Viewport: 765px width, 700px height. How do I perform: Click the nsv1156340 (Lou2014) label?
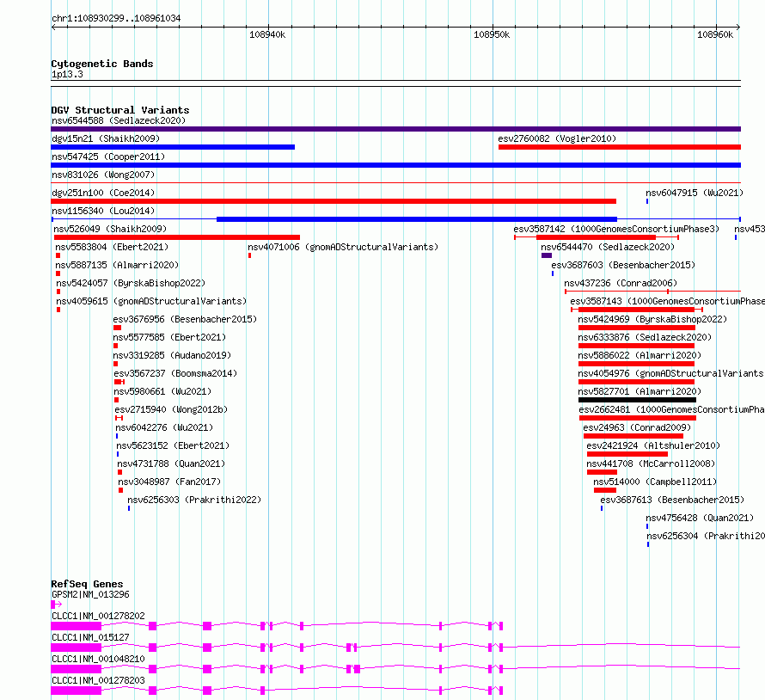point(103,211)
